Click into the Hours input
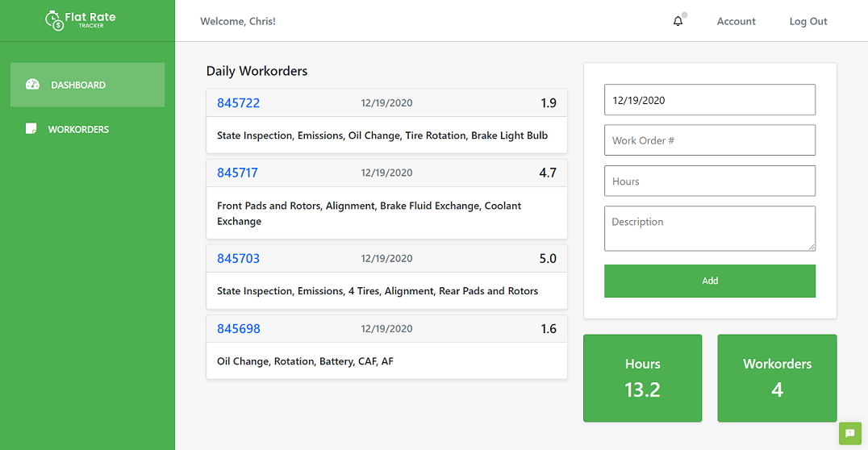This screenshot has height=450, width=868. [709, 181]
